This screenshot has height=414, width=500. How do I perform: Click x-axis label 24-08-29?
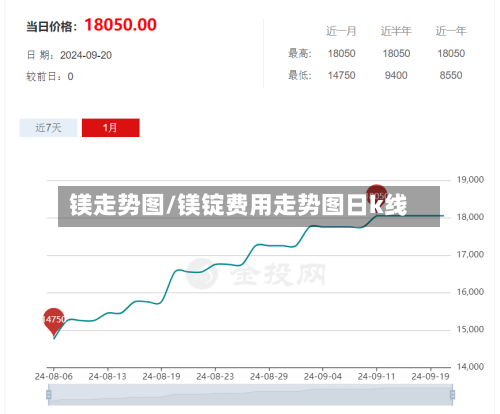(269, 376)
